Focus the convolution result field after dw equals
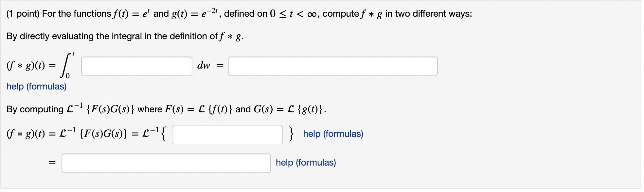The image size is (644, 192). click(x=333, y=66)
